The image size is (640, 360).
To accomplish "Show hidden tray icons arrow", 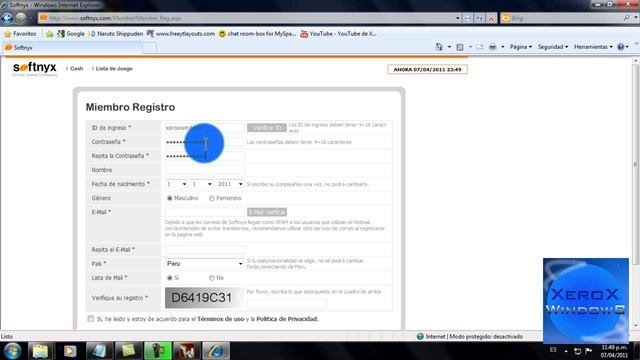I will 566,351.
